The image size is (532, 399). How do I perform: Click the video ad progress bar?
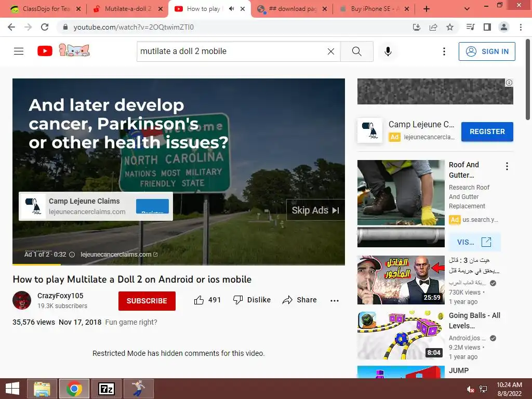179,264
